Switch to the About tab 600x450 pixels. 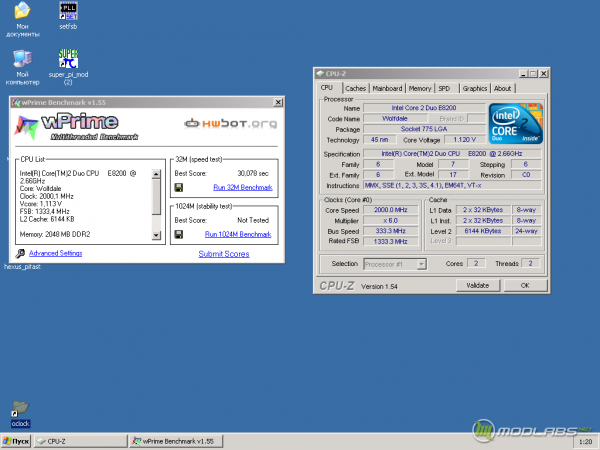pos(502,88)
